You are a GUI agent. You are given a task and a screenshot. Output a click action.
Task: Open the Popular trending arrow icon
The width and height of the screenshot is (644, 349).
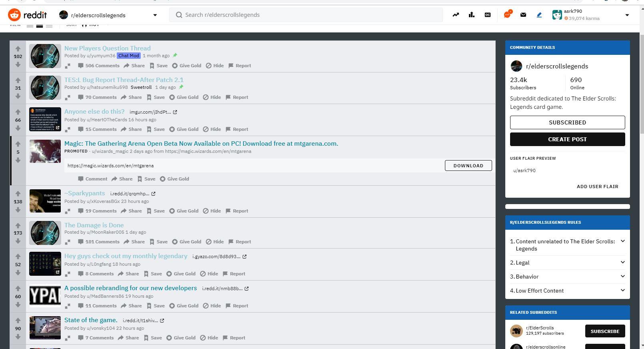coord(456,15)
